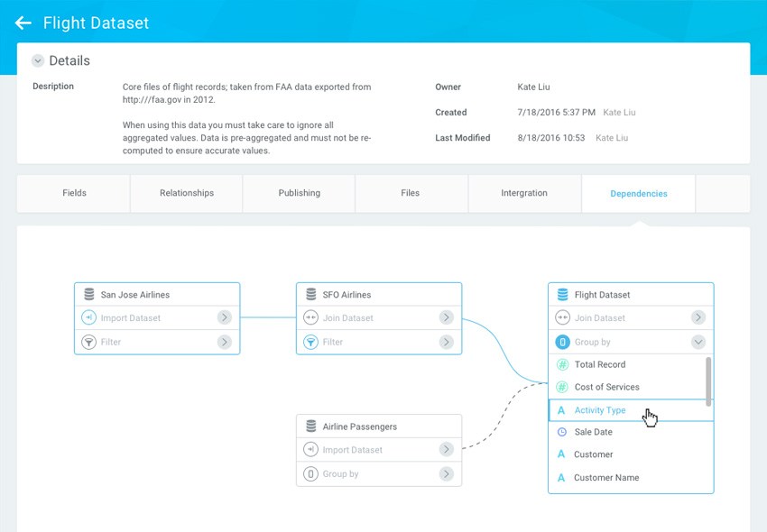Image resolution: width=767 pixels, height=532 pixels.
Task: Collapse the Details section chevron
Action: click(38, 61)
